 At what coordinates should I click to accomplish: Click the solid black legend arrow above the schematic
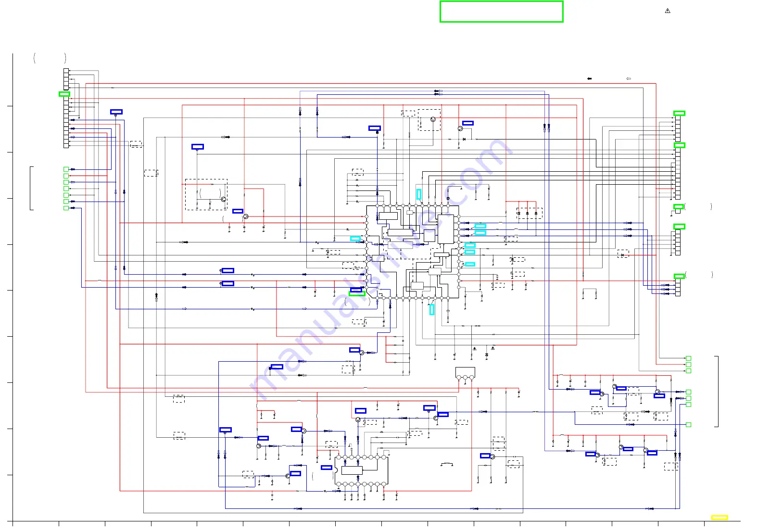tap(589, 78)
